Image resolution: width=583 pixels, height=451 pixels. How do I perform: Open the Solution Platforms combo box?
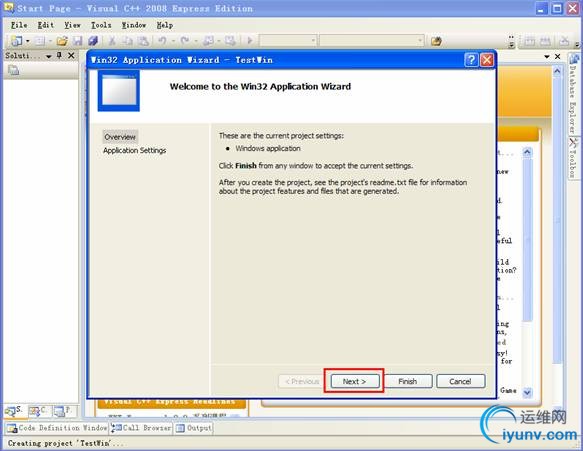371,40
